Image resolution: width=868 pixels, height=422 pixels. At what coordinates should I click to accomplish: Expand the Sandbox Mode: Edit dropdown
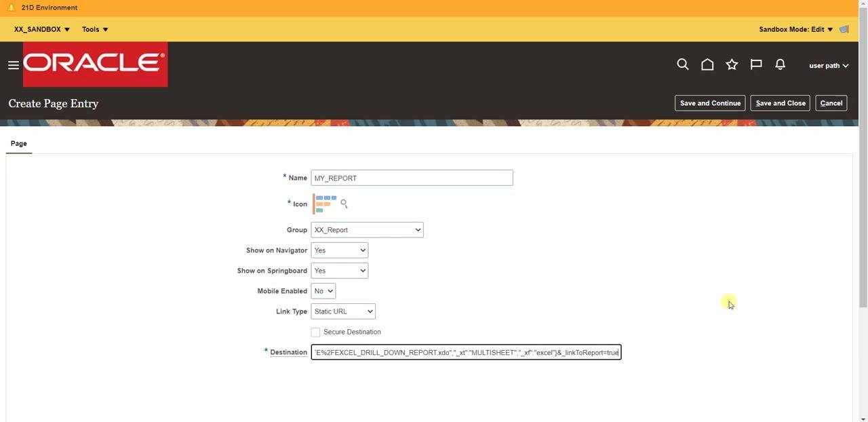[x=796, y=29]
